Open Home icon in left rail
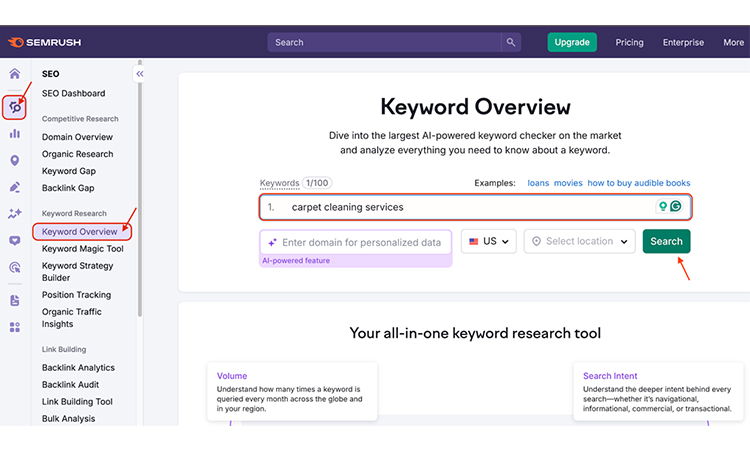The image size is (750, 450). pos(15,74)
